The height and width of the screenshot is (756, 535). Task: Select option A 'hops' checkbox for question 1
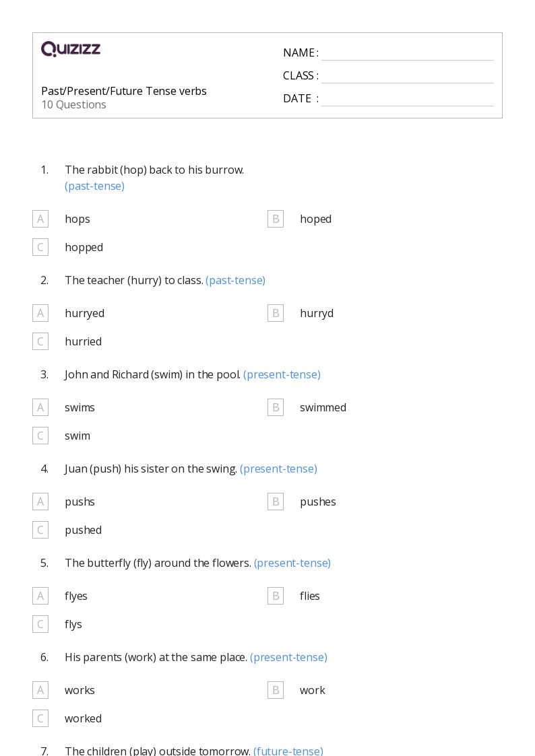pyautogui.click(x=40, y=219)
